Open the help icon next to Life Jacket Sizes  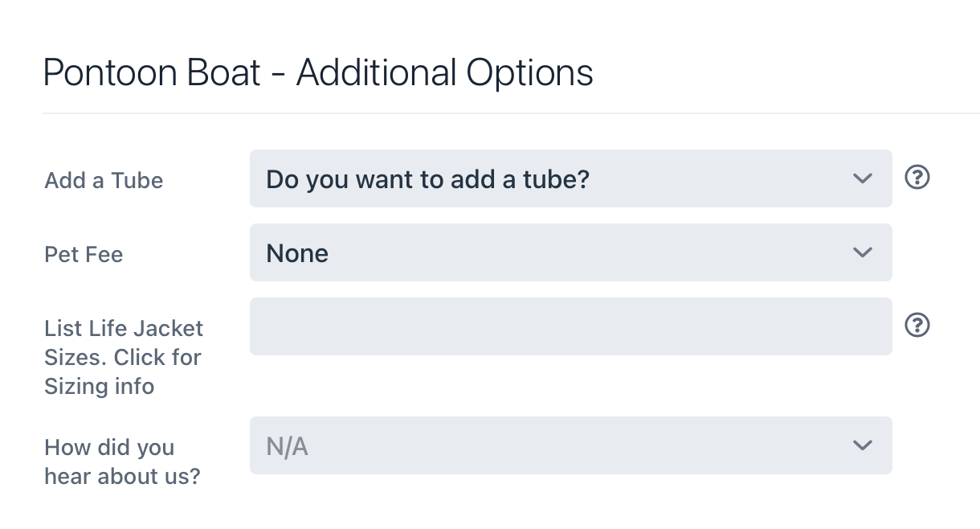pos(917,326)
